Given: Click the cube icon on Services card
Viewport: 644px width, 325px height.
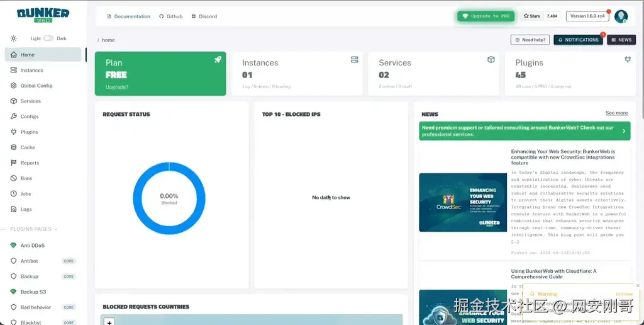Looking at the screenshot, I should click(491, 60).
